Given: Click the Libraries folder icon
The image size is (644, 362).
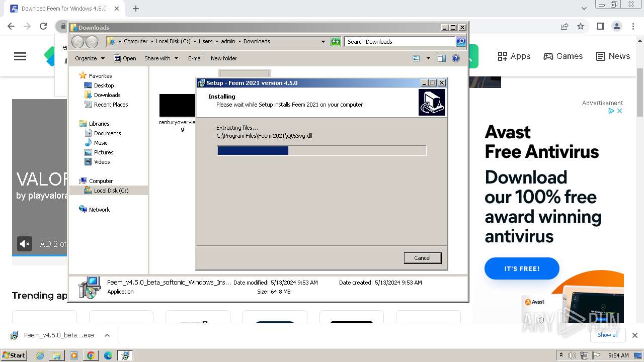Looking at the screenshot, I should click(x=83, y=124).
